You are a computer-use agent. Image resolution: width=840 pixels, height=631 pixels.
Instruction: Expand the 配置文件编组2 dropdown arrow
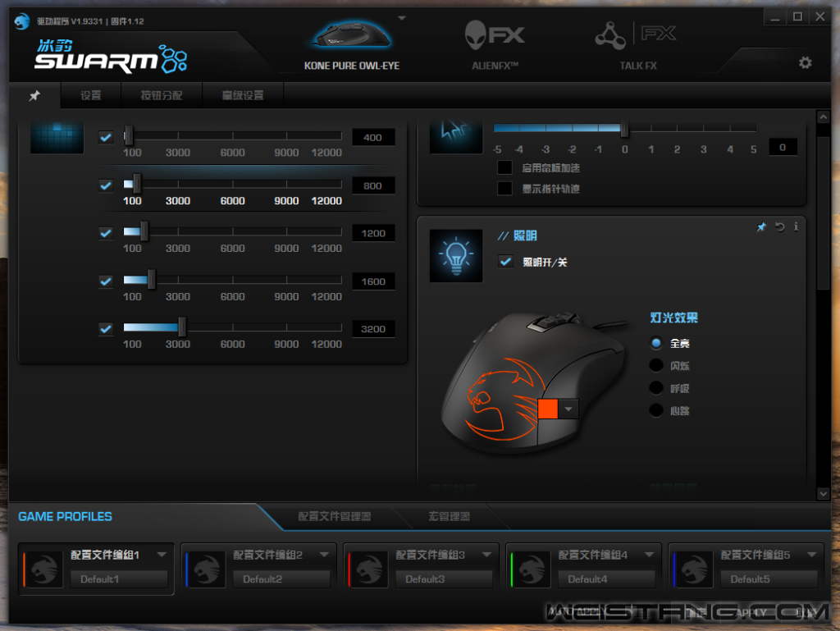click(324, 555)
